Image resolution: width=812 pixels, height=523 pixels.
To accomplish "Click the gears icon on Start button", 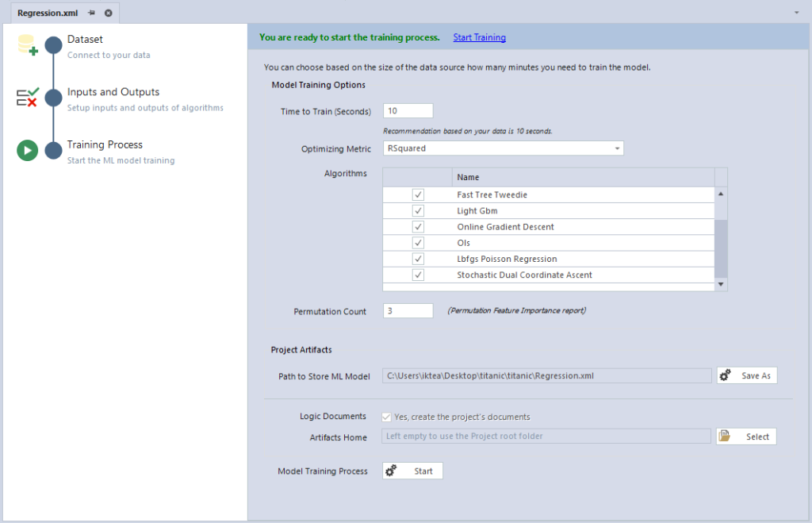I will pos(391,471).
